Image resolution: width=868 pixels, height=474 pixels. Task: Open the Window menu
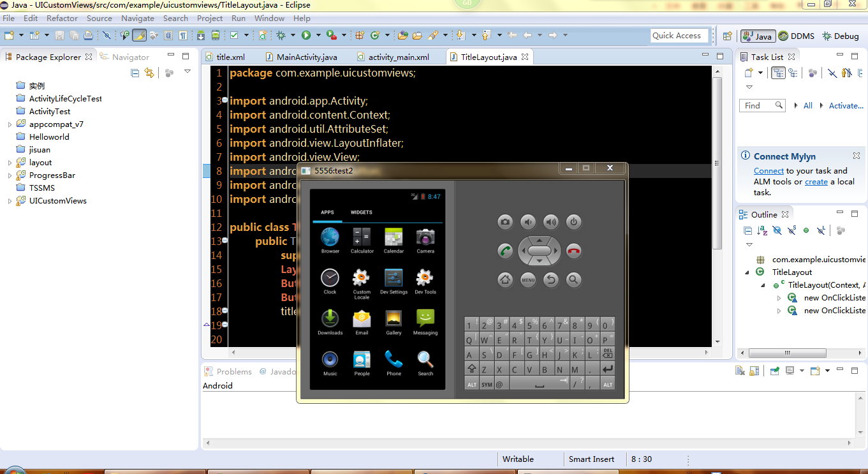click(x=269, y=19)
